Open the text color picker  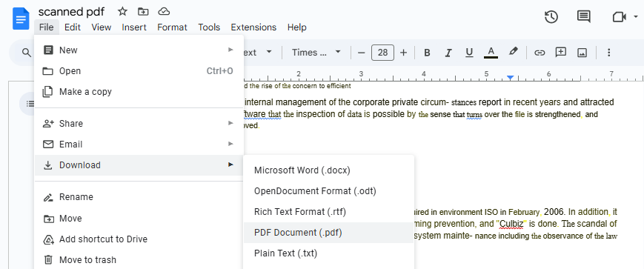point(491,53)
